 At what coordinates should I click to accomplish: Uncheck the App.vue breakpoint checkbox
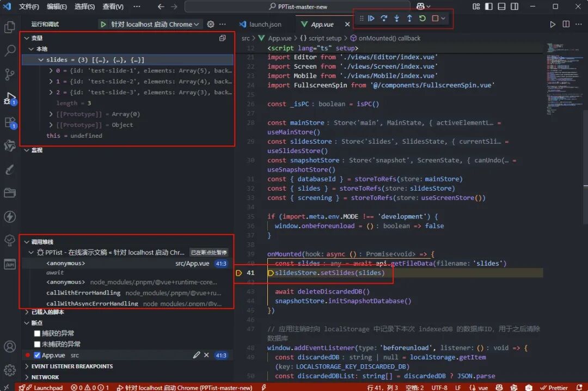pos(37,355)
